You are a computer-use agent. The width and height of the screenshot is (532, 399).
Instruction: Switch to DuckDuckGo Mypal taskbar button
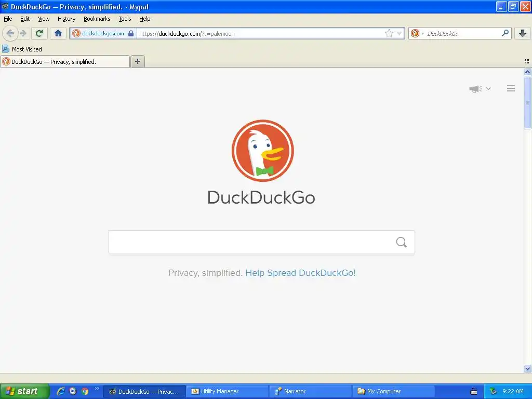click(144, 392)
